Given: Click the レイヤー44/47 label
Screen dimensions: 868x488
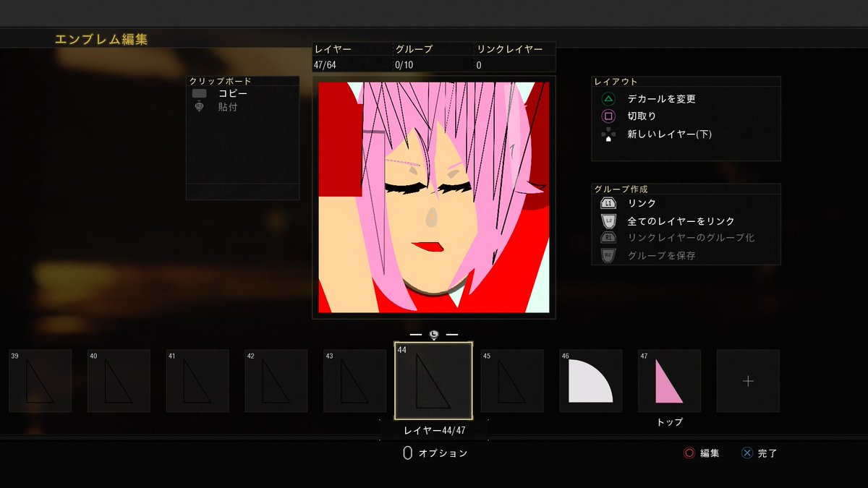Looking at the screenshot, I should [434, 430].
